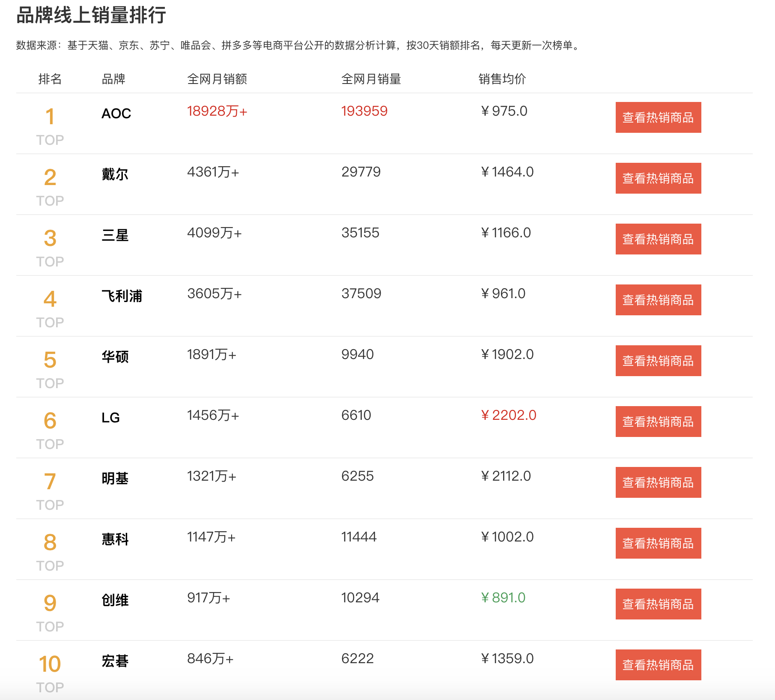This screenshot has width=775, height=700.
Task: 点击创维的查看热销商品按钮
Action: tap(658, 604)
